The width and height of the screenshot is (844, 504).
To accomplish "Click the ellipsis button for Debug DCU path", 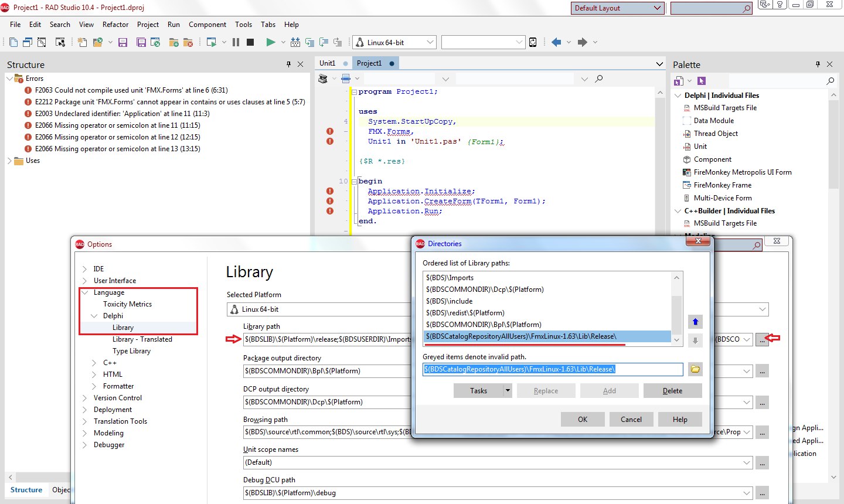I will [x=762, y=493].
